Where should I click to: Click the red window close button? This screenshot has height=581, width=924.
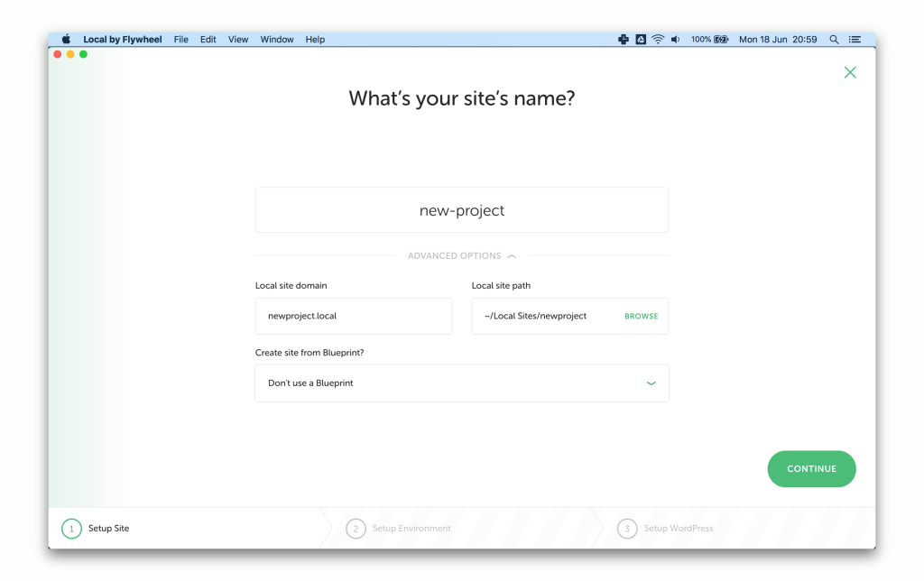tap(57, 54)
